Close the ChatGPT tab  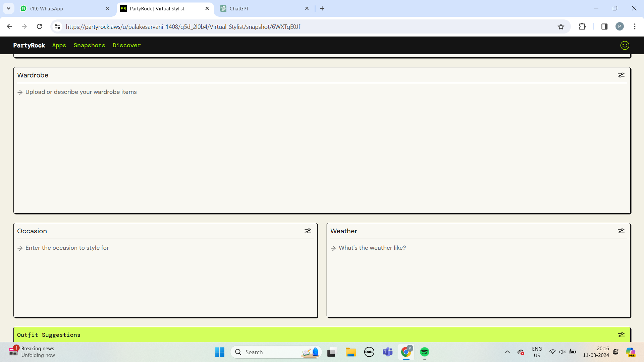(x=307, y=8)
